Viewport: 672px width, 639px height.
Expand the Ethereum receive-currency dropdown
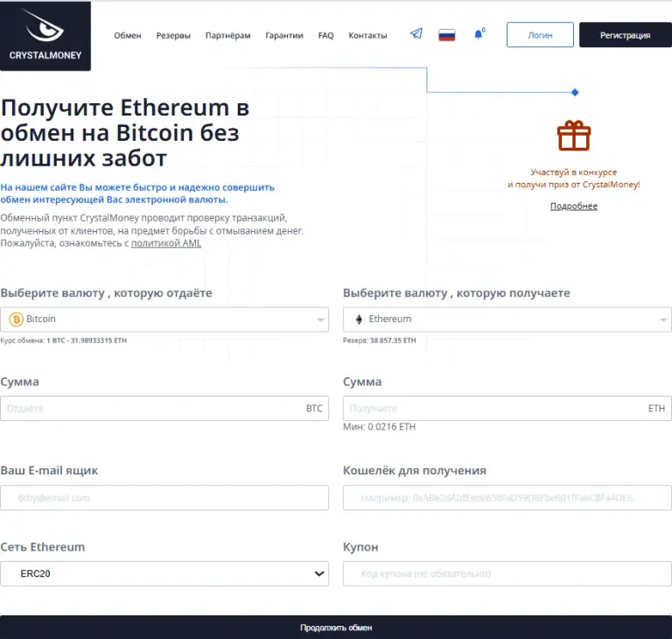tap(507, 319)
